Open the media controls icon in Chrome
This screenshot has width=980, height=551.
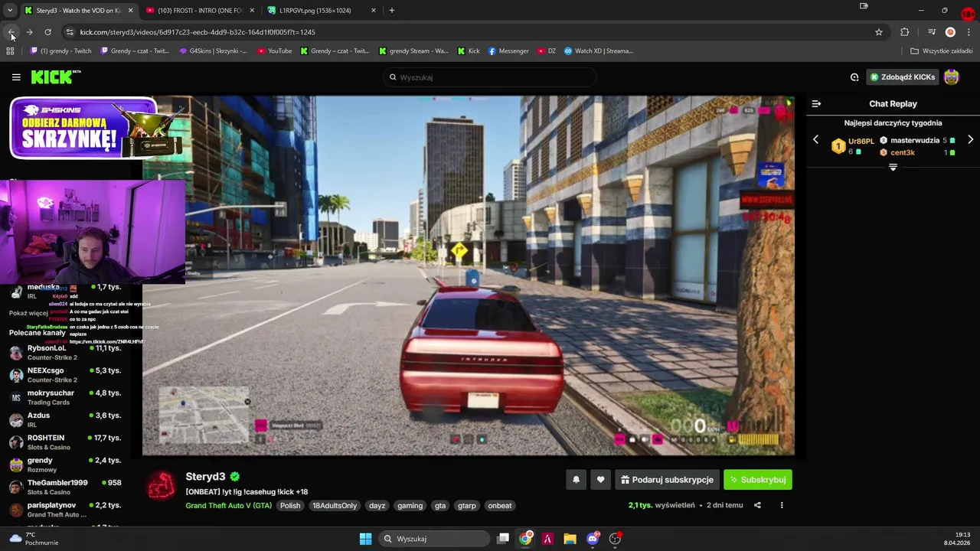[932, 32]
